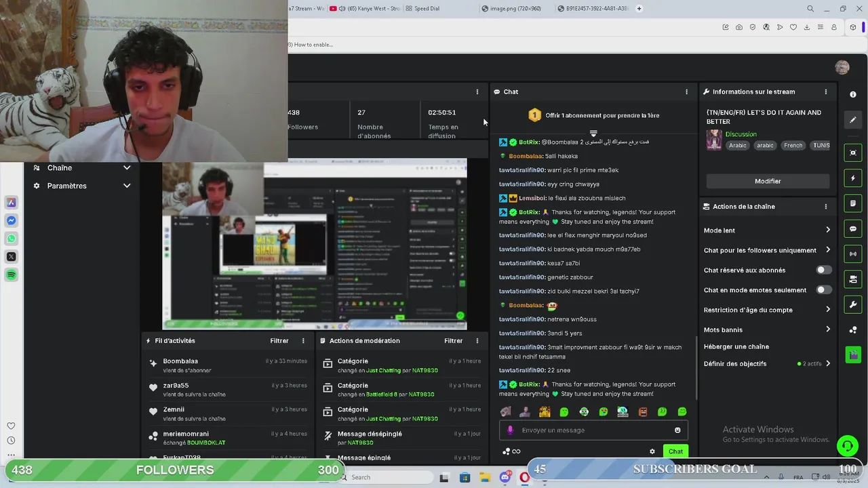This screenshot has height=488, width=868.
Task: Open browser downloads icon in toolbar
Action: pos(807,27)
